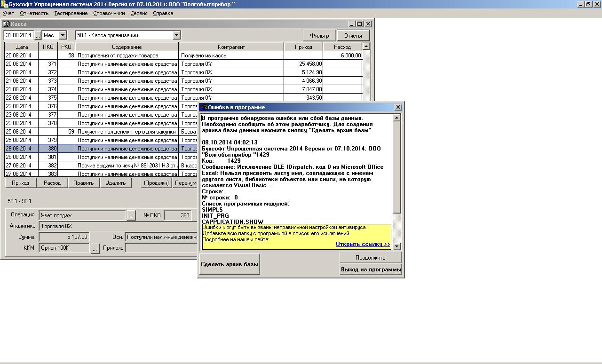Click the Сделать архив базы button
The height and width of the screenshot is (364, 602).
[x=229, y=264]
